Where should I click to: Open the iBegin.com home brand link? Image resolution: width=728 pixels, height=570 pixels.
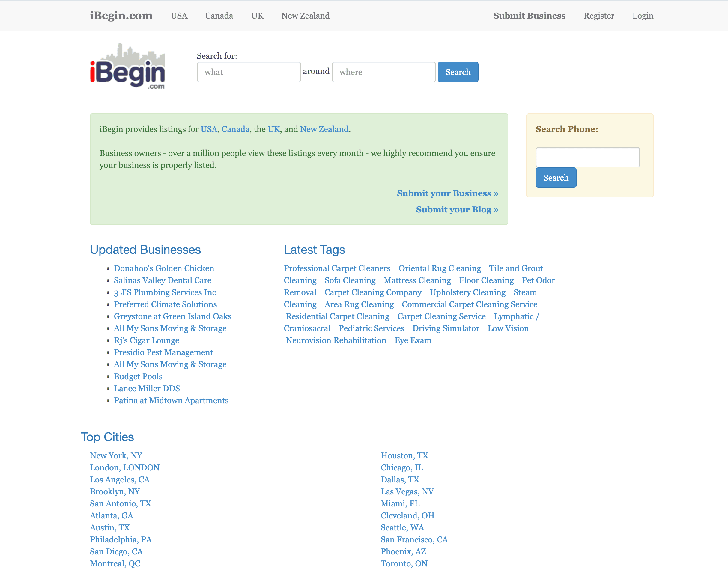click(x=121, y=16)
